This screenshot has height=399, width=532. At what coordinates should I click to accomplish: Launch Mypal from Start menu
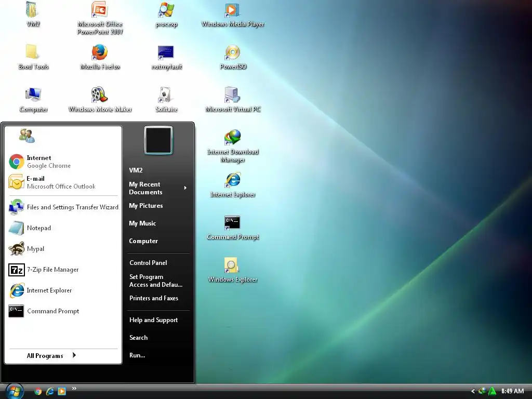pyautogui.click(x=63, y=249)
